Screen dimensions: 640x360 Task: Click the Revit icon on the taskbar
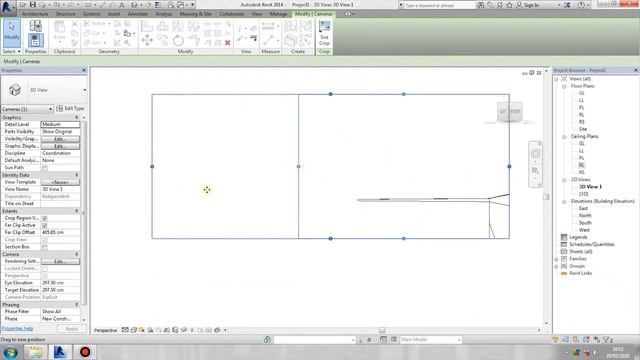point(60,352)
